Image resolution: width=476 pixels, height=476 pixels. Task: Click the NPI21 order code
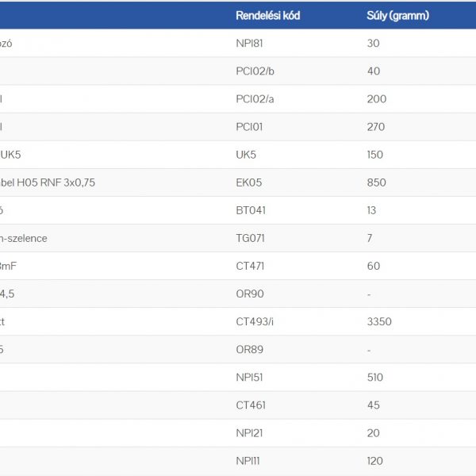point(249,432)
